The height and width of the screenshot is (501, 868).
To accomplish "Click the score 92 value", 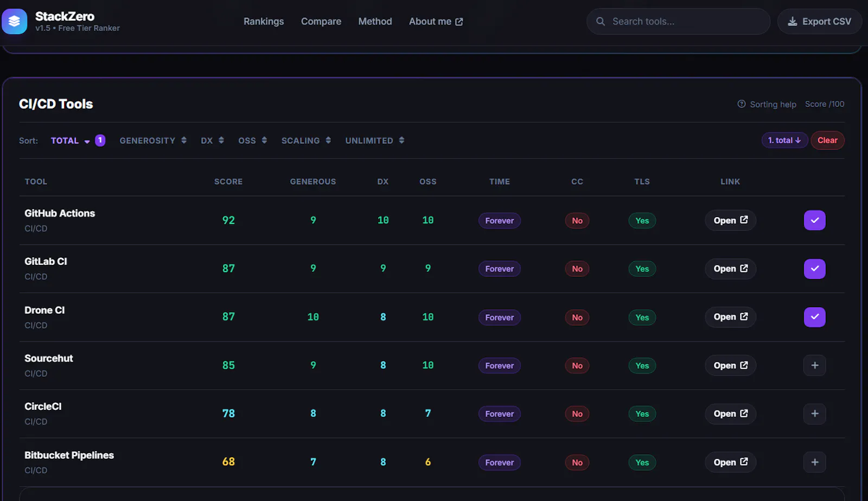I will [x=228, y=220].
